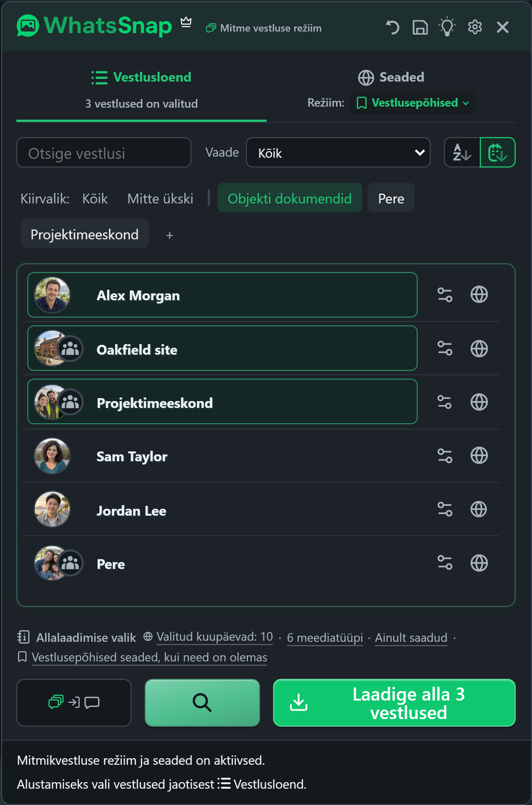The image size is (532, 805).
Task: Switch to the Seaded tab
Action: tap(391, 77)
